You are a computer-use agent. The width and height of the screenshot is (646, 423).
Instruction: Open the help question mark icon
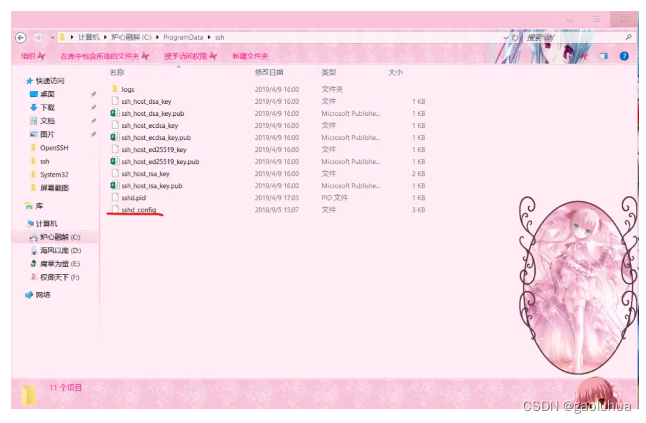(624, 56)
